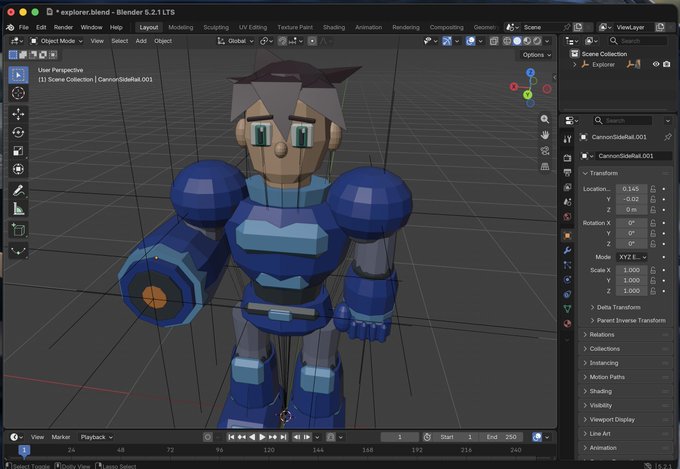Screen dimensions: 680x469
Task: Jump to timeline end frame
Action: click(283, 437)
